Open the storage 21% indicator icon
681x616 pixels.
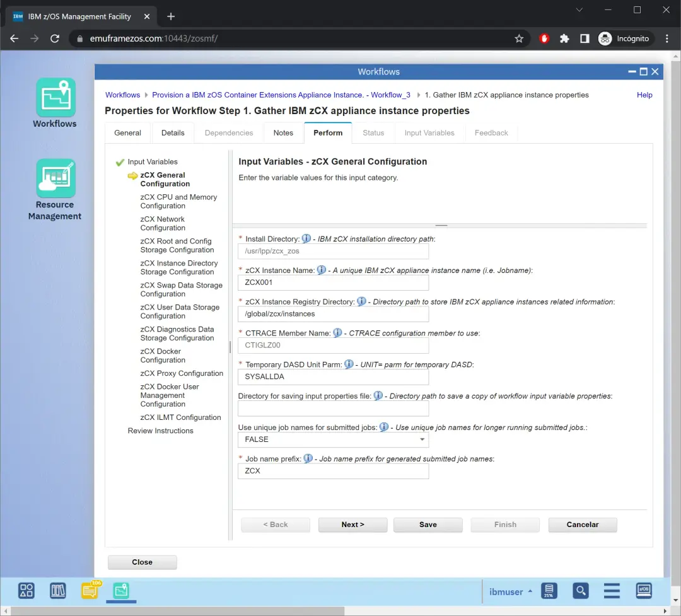pos(549,591)
